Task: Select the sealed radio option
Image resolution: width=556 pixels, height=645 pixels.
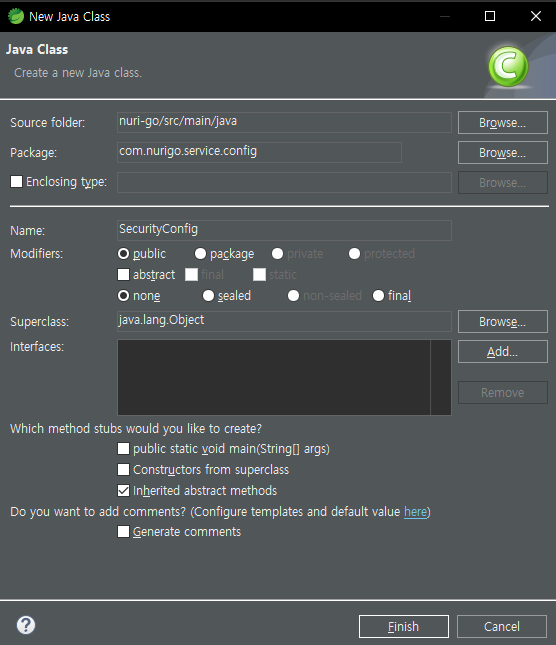Action: click(x=208, y=295)
